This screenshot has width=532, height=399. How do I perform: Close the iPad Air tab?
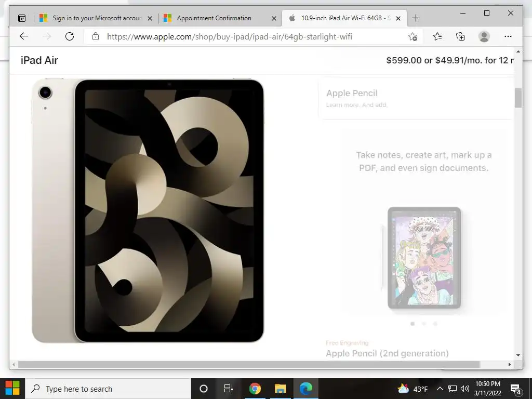(x=398, y=18)
